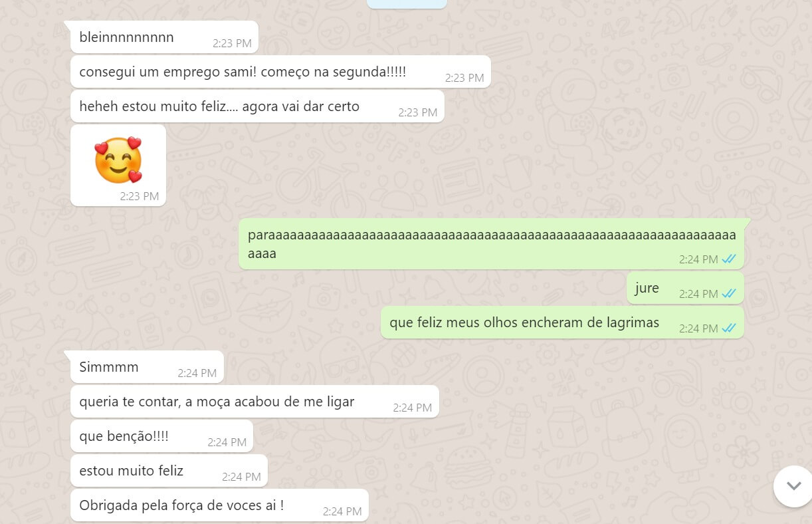The image size is (812, 524).
Task: Select the green 'jure' message text
Action: 647,288
